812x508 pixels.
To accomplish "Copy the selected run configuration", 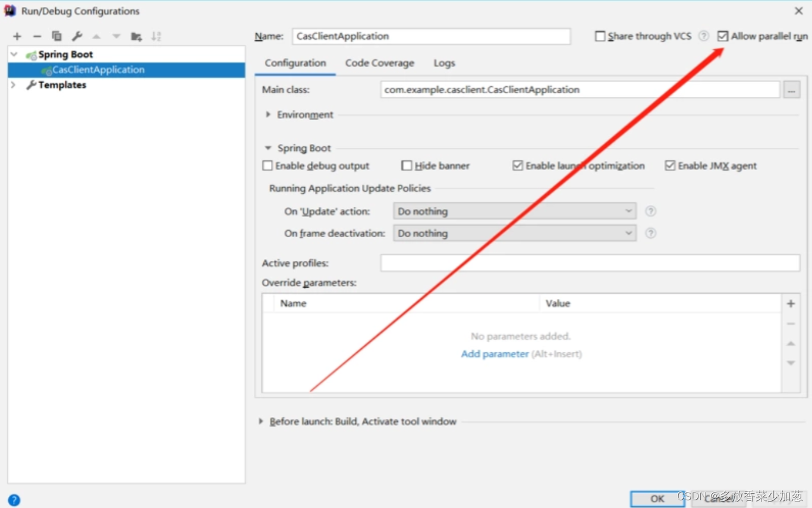I will point(56,36).
